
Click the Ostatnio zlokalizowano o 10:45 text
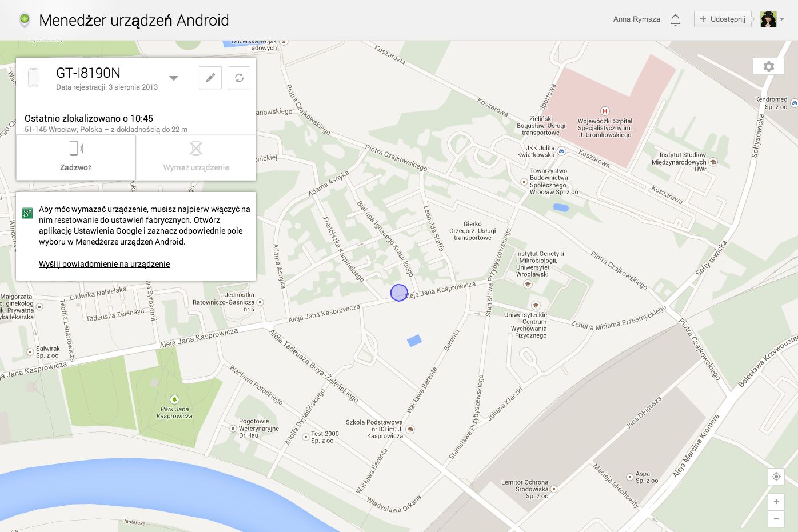89,118
